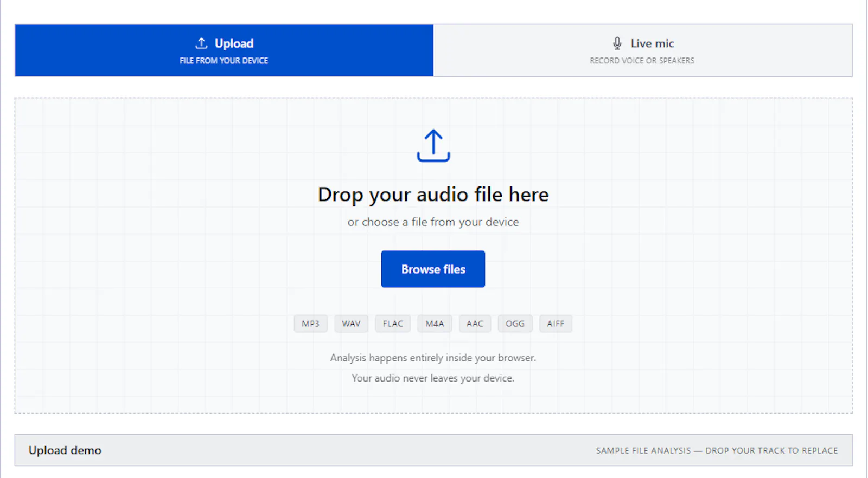Viewport: 868px width, 478px height.
Task: Click the 'Drop your audio file here' heading
Action: [433, 195]
